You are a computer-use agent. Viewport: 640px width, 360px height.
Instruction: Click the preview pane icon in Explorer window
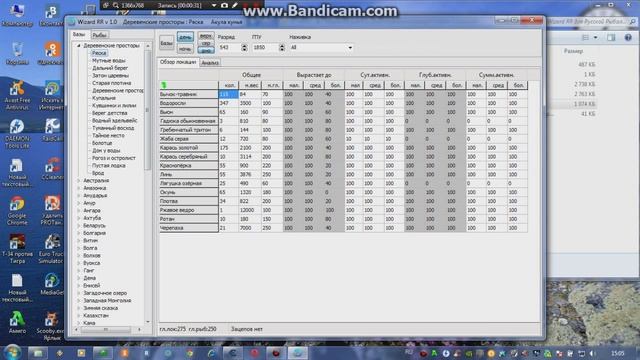click(x=611, y=38)
